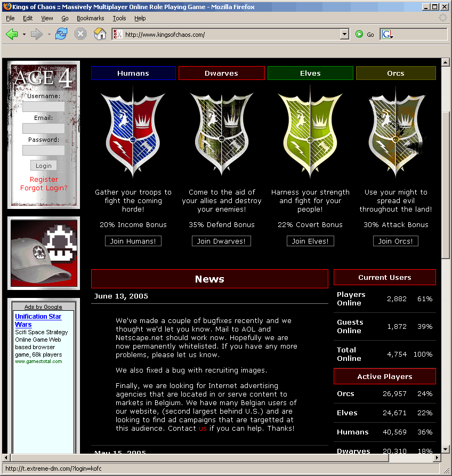Click the browser Back arrow button
452x476 pixels.
pos(12,35)
